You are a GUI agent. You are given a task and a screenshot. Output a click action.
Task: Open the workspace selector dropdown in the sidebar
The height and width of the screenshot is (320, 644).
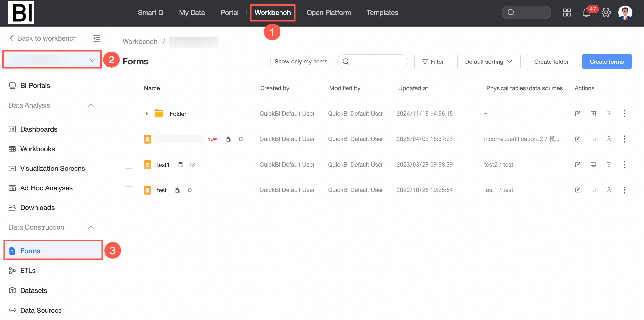click(x=52, y=60)
